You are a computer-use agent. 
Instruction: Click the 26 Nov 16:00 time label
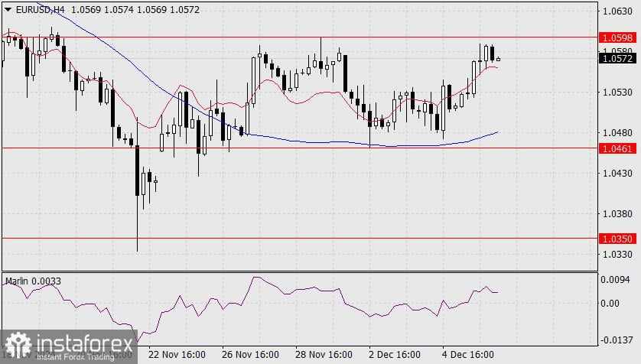click(x=251, y=354)
